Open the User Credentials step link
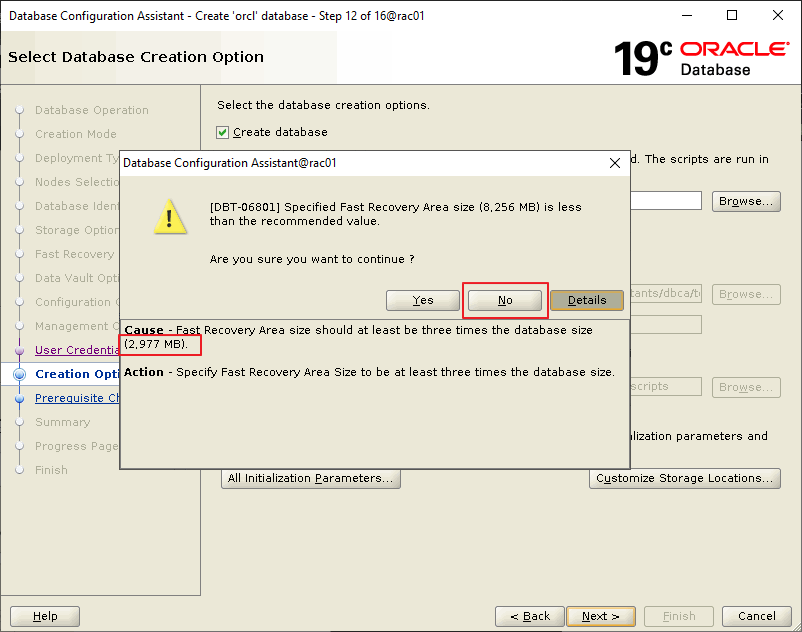 76,350
